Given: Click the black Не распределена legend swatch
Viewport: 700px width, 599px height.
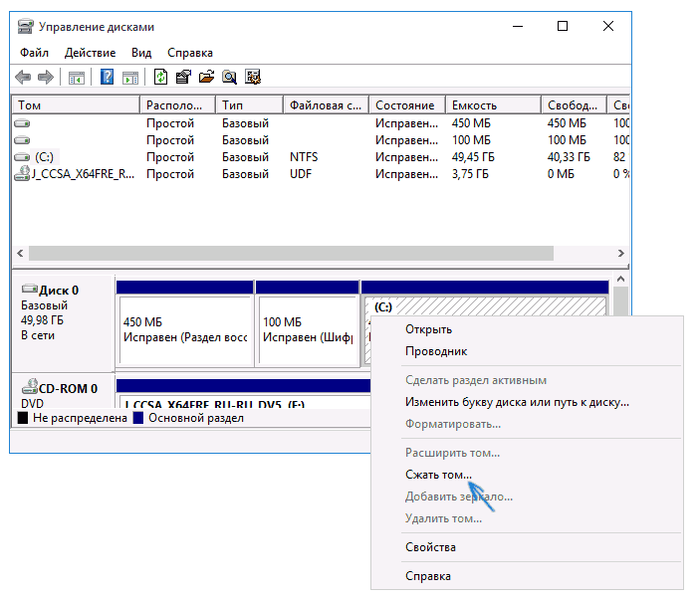Looking at the screenshot, I should pos(23,418).
